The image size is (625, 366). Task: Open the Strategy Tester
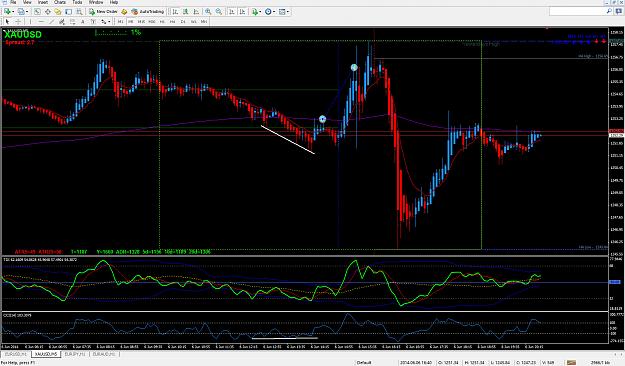coord(79,12)
